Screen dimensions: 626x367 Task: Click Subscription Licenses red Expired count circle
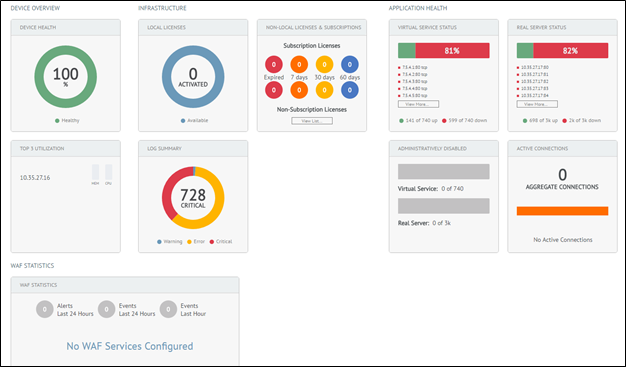[x=274, y=64]
